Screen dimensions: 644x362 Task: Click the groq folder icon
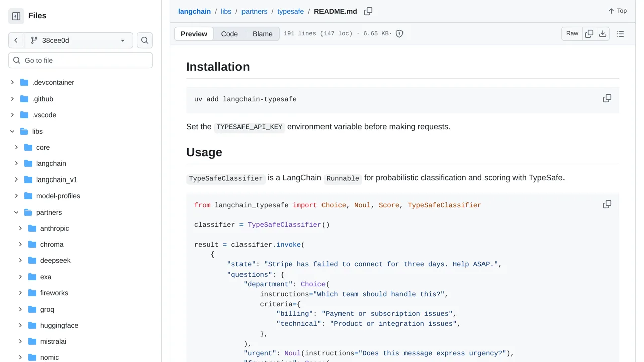click(x=32, y=309)
